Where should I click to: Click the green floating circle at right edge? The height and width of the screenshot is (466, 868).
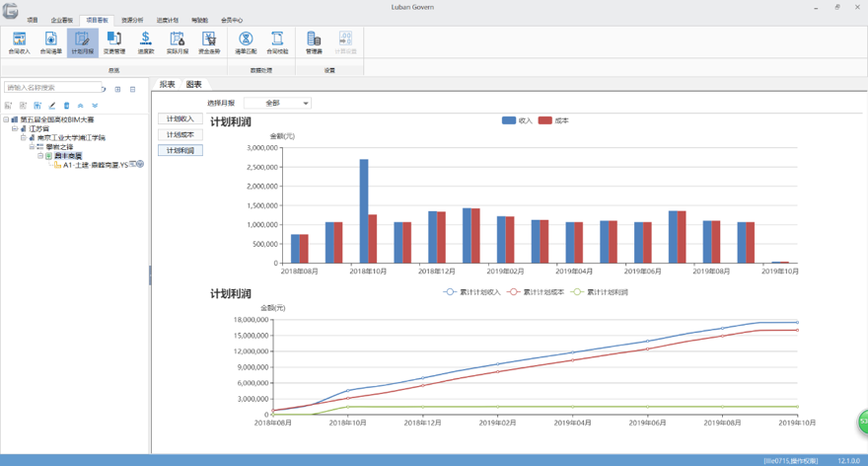click(x=863, y=423)
